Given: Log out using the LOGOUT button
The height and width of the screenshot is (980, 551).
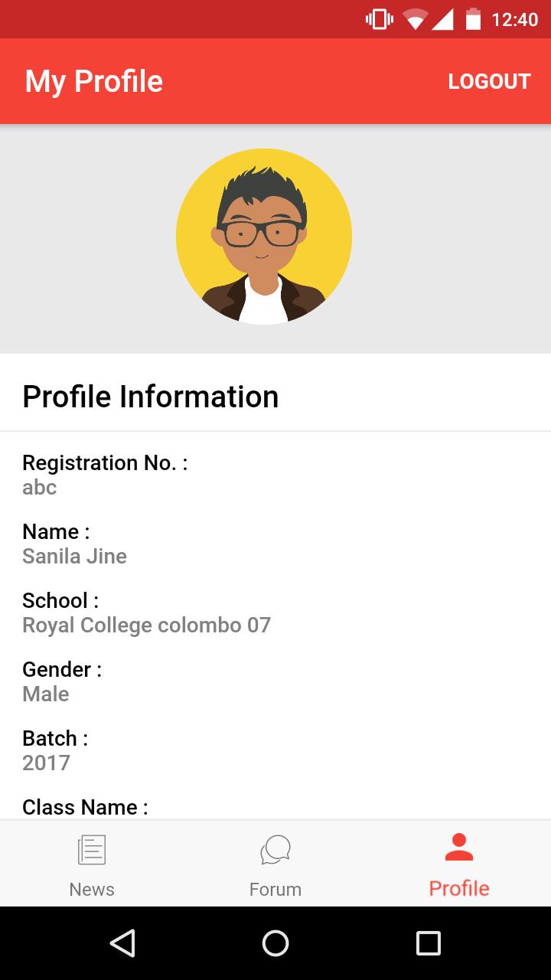Looking at the screenshot, I should (x=490, y=82).
